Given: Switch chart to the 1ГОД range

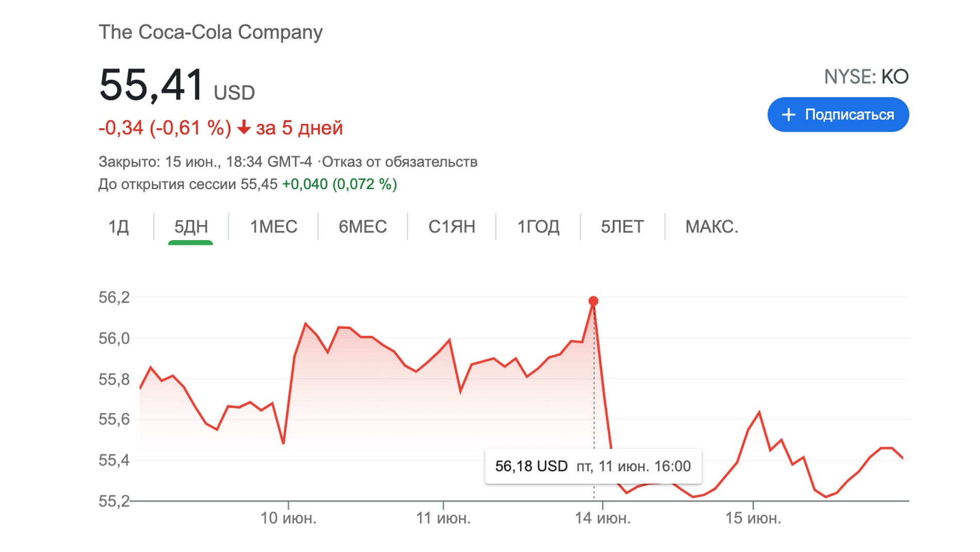Looking at the screenshot, I should click(538, 227).
